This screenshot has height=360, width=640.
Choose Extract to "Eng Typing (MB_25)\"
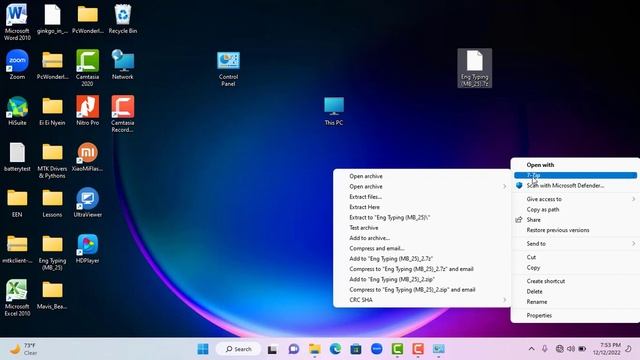422,218
